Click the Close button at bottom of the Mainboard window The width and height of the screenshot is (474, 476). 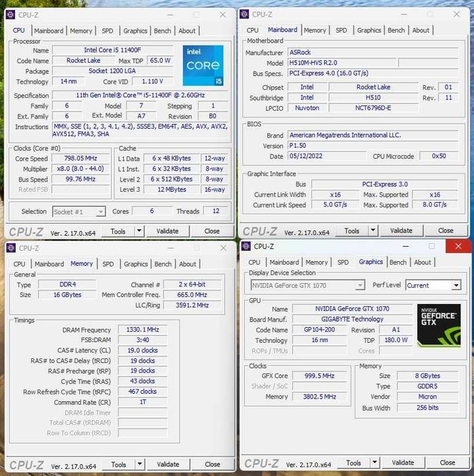pyautogui.click(x=445, y=231)
